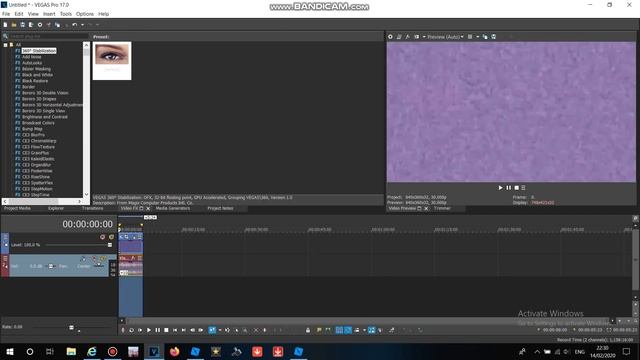Open the undo history dropdown arrow
640x360 pixels.
[x=82, y=25]
